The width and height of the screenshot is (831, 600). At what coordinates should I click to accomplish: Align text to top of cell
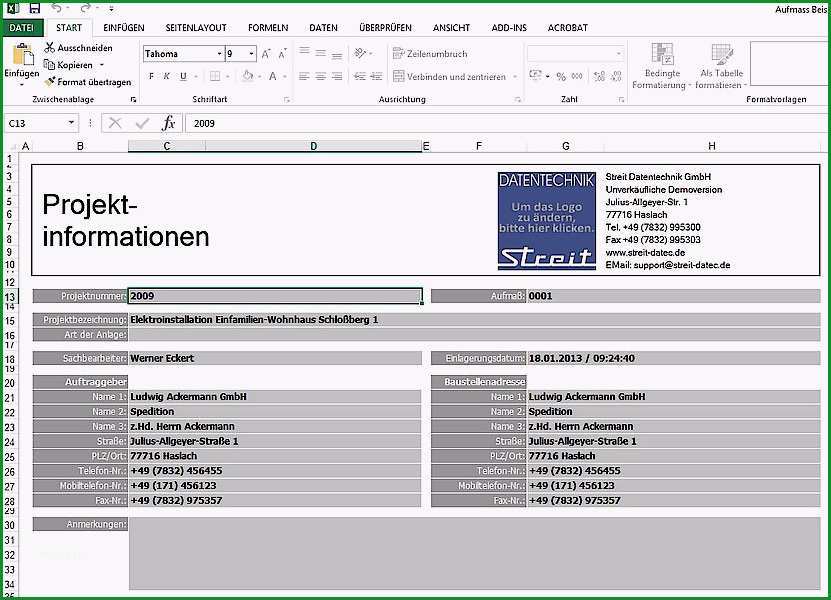[304, 52]
